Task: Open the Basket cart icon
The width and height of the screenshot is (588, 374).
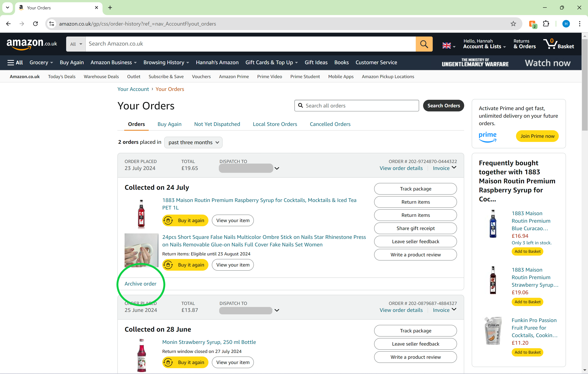Action: coord(558,44)
